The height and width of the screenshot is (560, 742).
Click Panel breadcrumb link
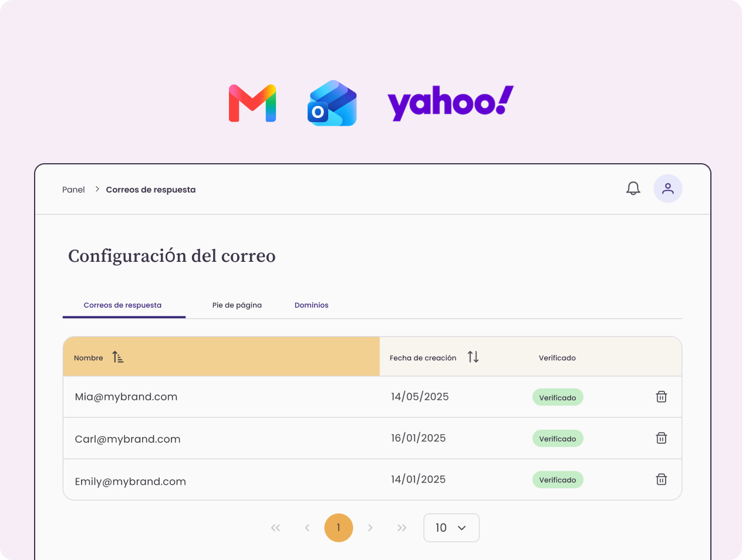click(73, 190)
